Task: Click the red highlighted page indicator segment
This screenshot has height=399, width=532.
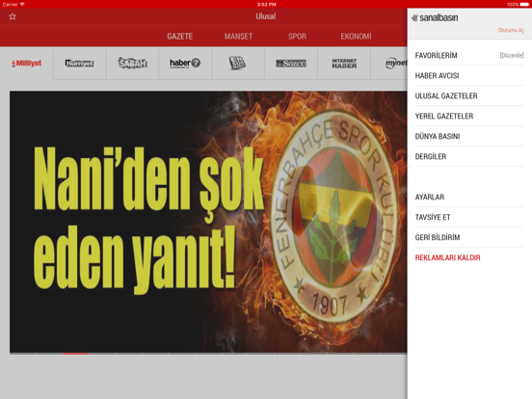Action: (x=76, y=354)
